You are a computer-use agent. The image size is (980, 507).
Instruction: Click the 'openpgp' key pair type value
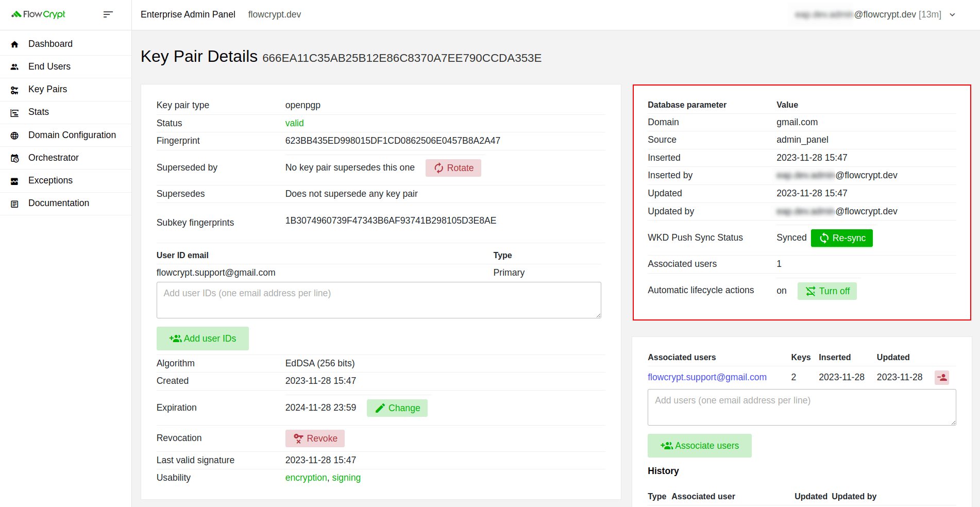tap(303, 105)
